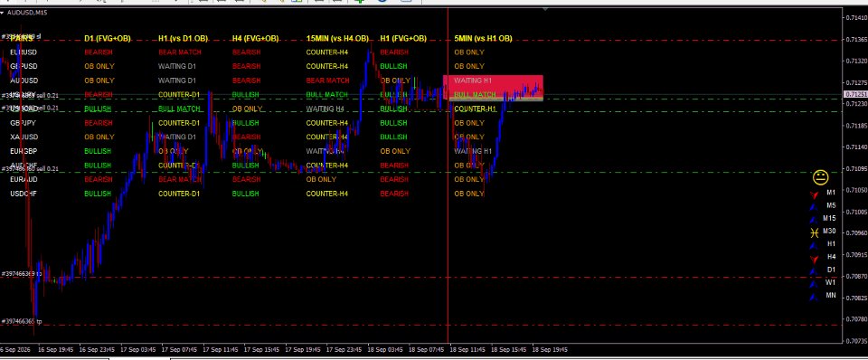Viewport: 868px width, 360px height.
Task: Click the blue up arrow beside D1 label
Action: 814,270
